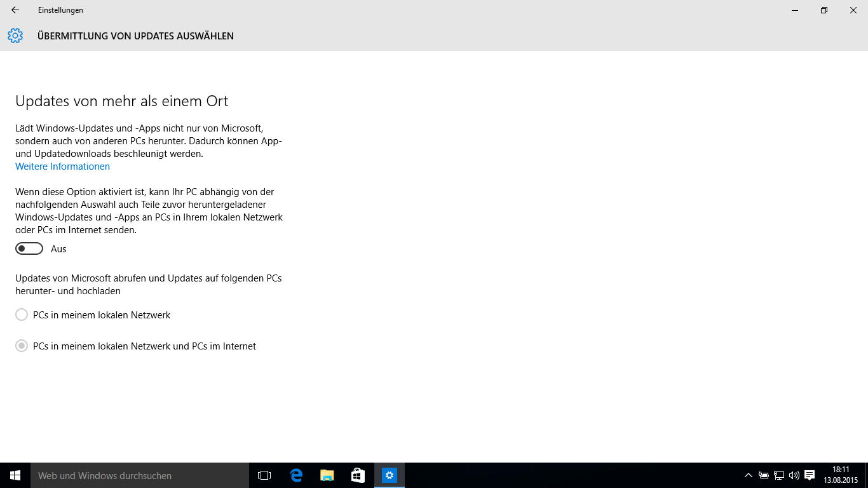Click 'Web und Windows durchsuchen' search box
The height and width of the screenshot is (488, 868).
(x=140, y=475)
